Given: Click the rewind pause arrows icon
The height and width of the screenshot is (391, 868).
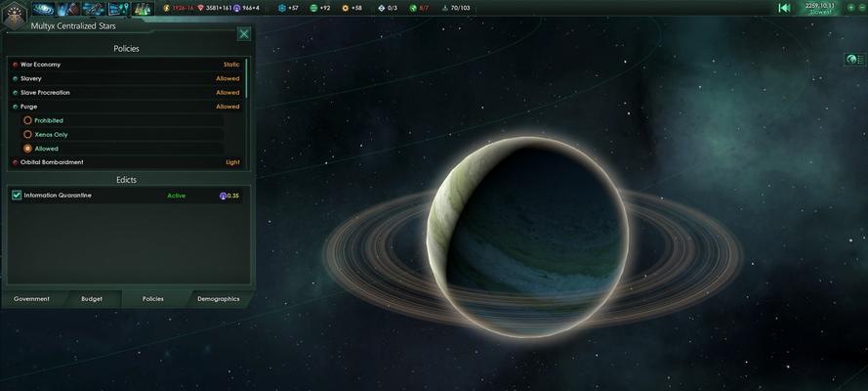Looking at the screenshot, I should pos(784,8).
